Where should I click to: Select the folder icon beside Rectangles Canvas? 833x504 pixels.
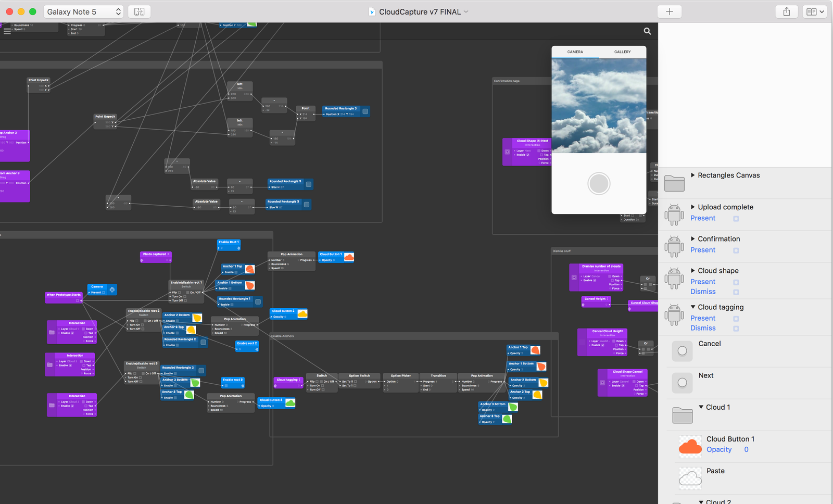674,183
